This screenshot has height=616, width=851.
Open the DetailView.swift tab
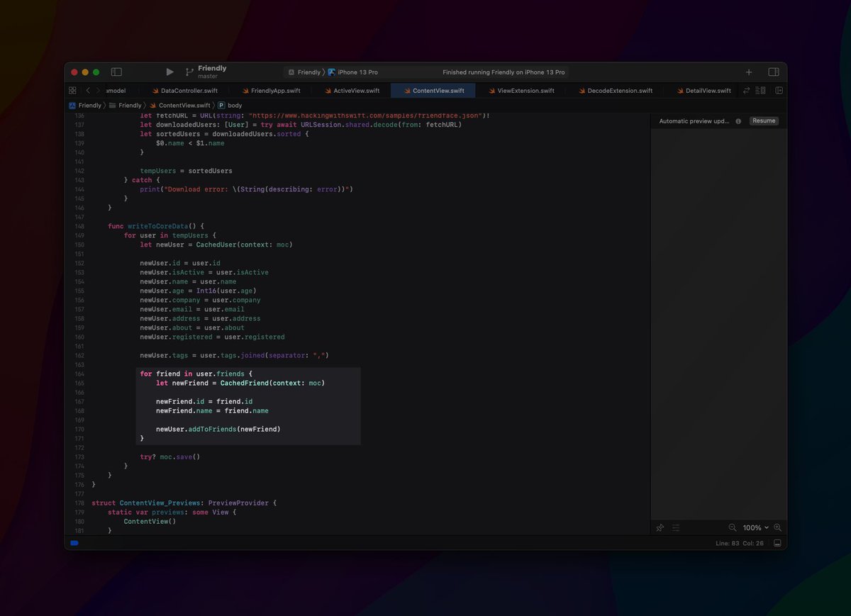pyautogui.click(x=708, y=91)
